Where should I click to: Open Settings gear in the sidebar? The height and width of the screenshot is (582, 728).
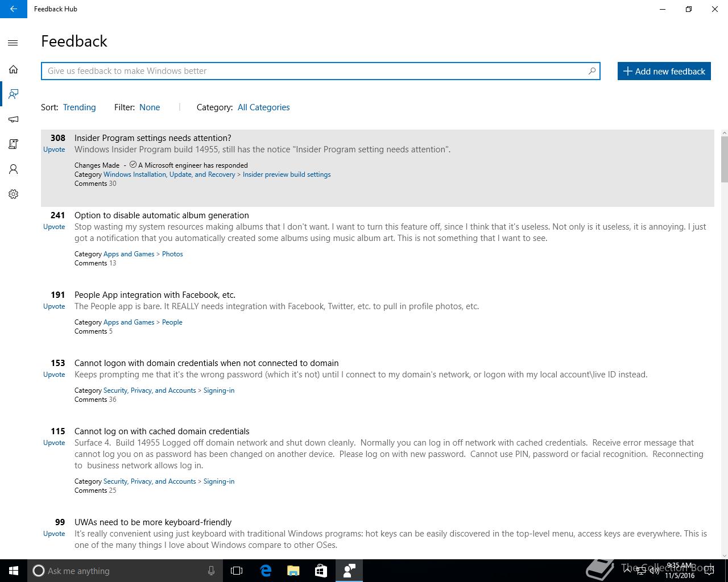(x=13, y=194)
